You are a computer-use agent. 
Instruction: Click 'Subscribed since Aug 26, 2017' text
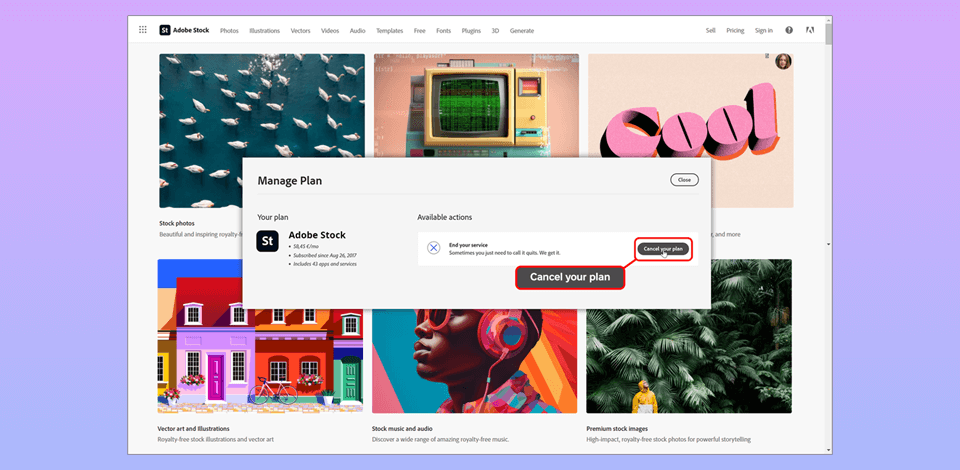click(325, 255)
